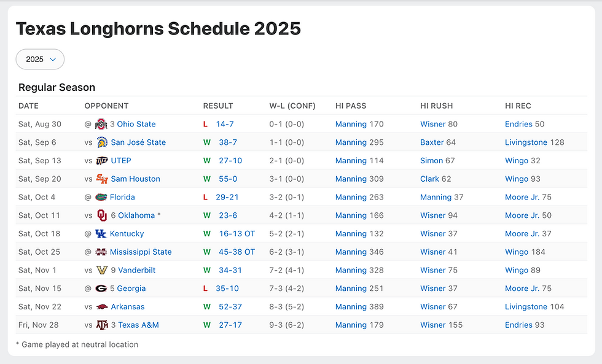Click the Sam Houston team logo
The width and height of the screenshot is (602, 364).
click(x=101, y=179)
